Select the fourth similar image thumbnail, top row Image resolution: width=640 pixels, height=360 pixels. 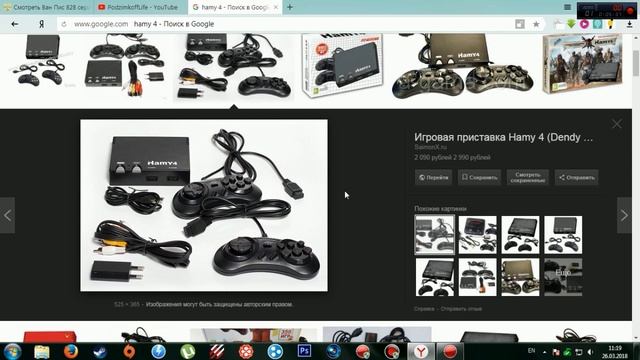click(563, 235)
